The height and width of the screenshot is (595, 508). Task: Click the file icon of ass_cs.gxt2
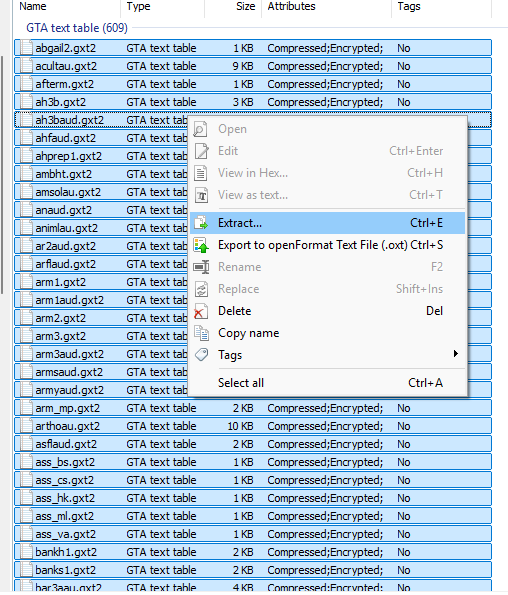pyautogui.click(x=26, y=480)
